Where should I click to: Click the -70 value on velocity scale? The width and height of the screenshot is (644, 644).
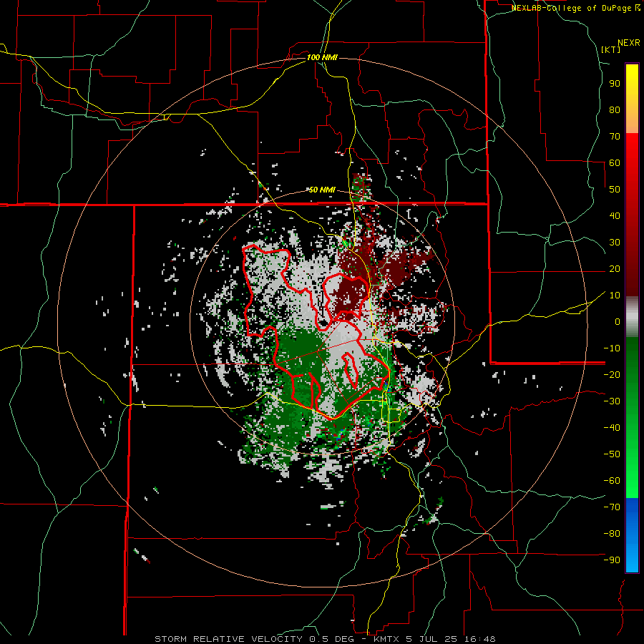point(612,507)
